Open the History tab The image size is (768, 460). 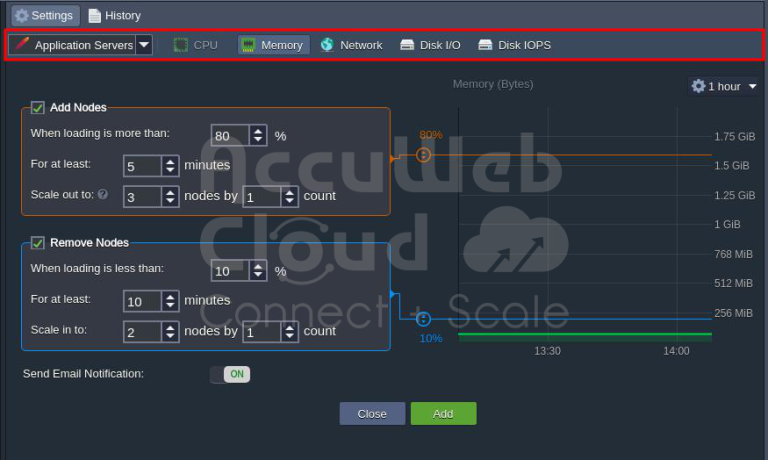coord(113,16)
